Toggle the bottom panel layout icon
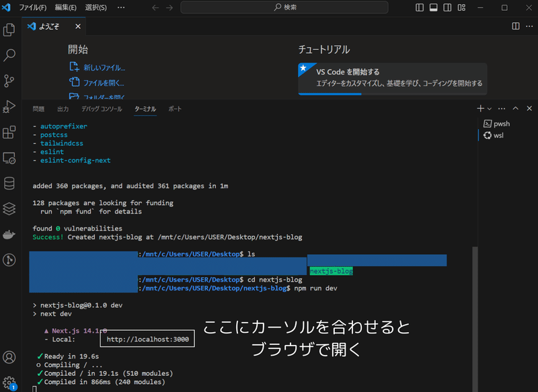This screenshot has width=538, height=392. coord(433,7)
